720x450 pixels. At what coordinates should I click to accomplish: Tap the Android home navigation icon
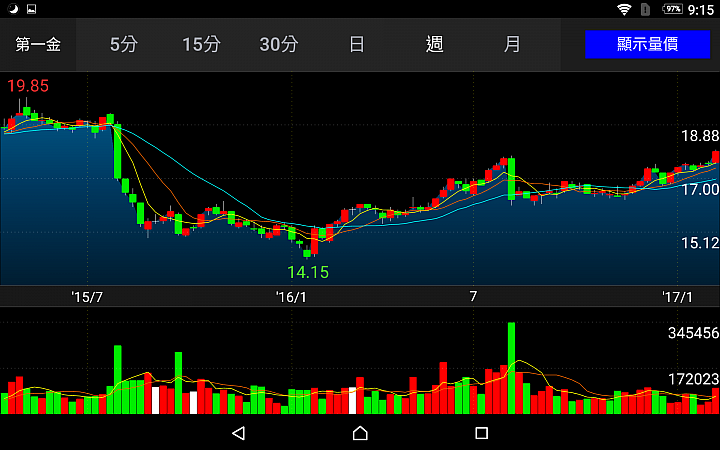click(360, 433)
